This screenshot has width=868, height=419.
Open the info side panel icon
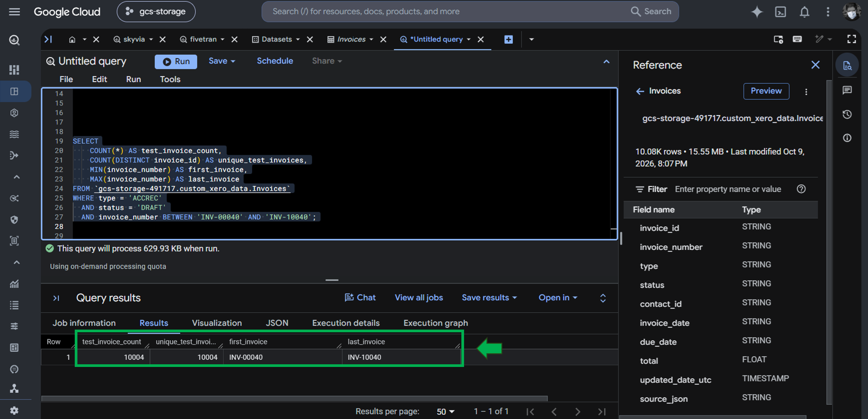847,138
